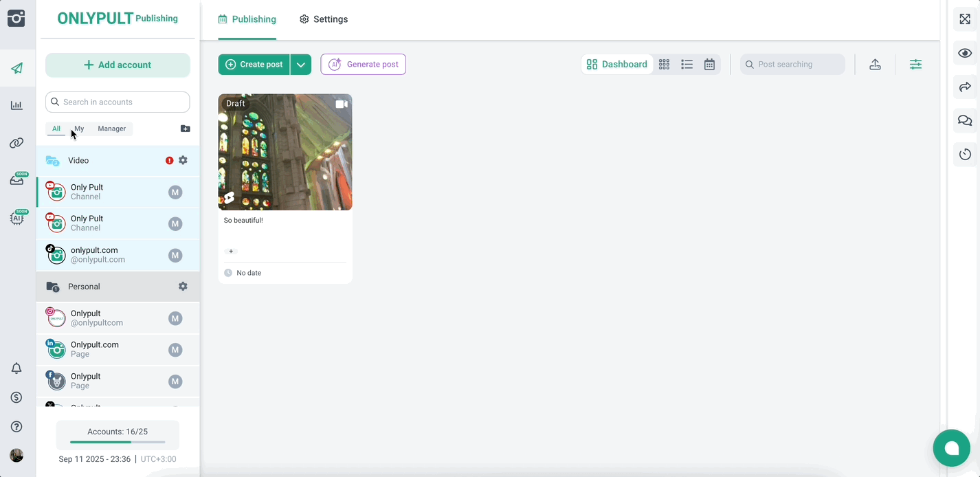Open the analytics bar chart icon in sidebar
Image resolution: width=980 pixels, height=477 pixels.
tap(16, 105)
